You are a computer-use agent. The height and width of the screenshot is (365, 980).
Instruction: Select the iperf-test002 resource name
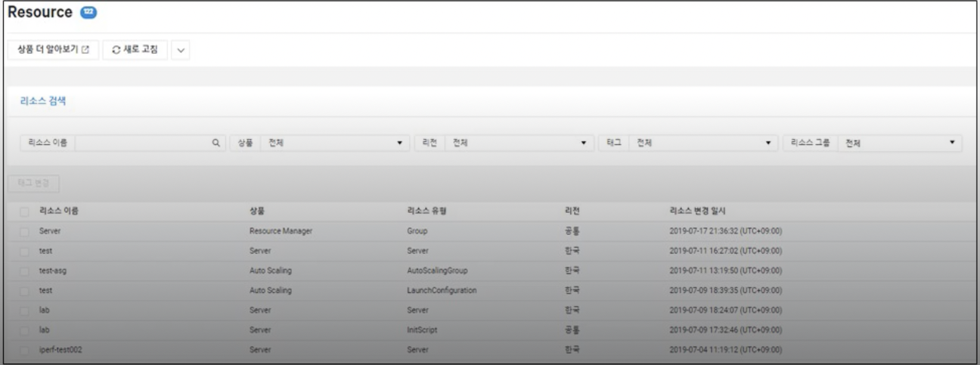[60, 350]
